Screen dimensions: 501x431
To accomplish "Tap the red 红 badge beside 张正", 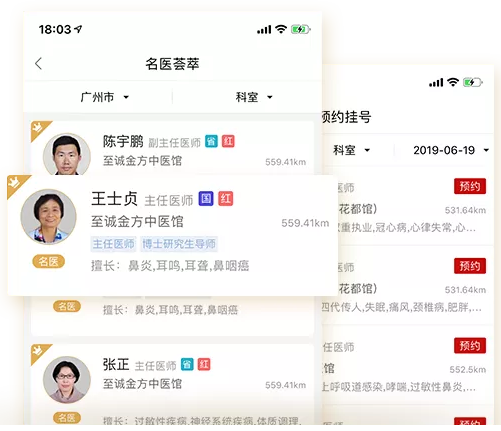I will tap(204, 364).
